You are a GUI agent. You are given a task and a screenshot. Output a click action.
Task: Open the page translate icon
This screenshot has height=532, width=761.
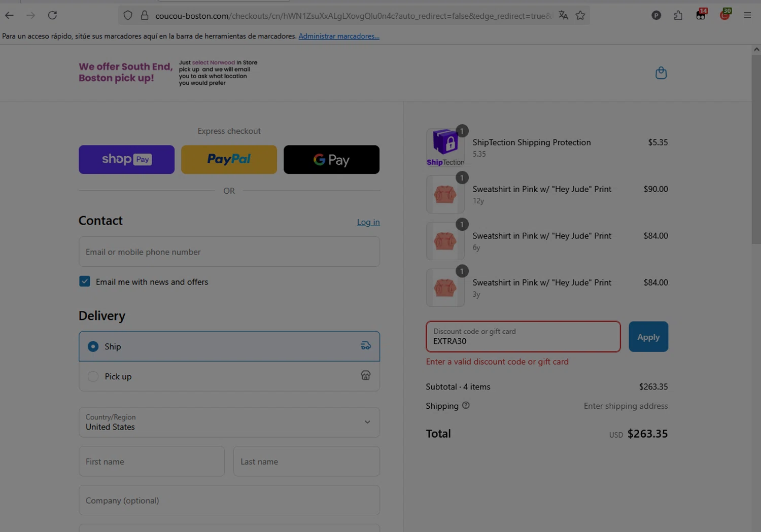(563, 16)
